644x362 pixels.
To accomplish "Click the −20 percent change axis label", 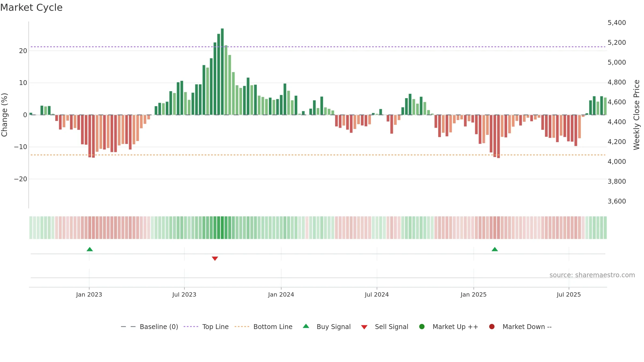I will [x=21, y=179].
